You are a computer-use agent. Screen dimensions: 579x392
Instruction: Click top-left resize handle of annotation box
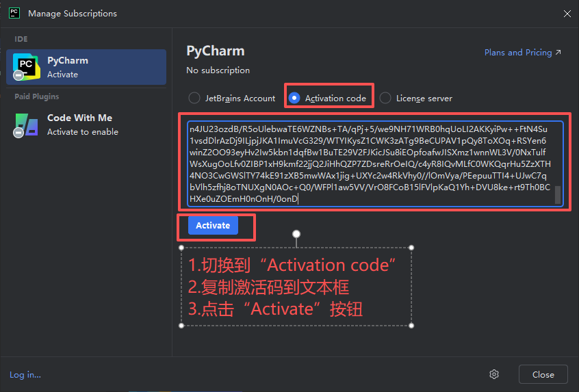[x=181, y=247]
